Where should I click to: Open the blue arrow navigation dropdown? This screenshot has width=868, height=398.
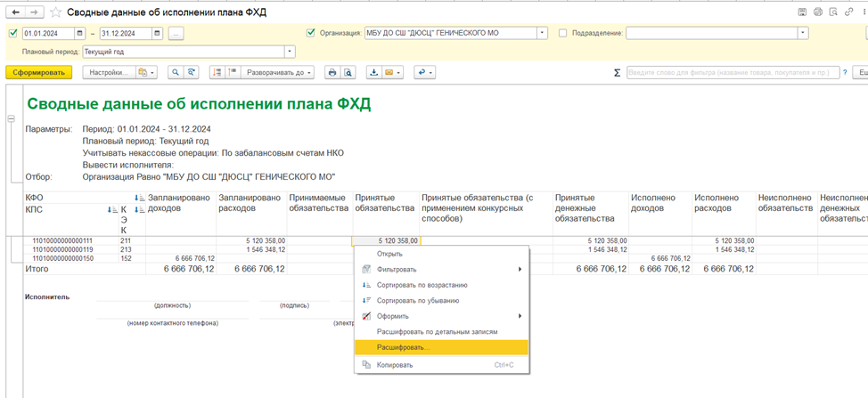[x=424, y=72]
